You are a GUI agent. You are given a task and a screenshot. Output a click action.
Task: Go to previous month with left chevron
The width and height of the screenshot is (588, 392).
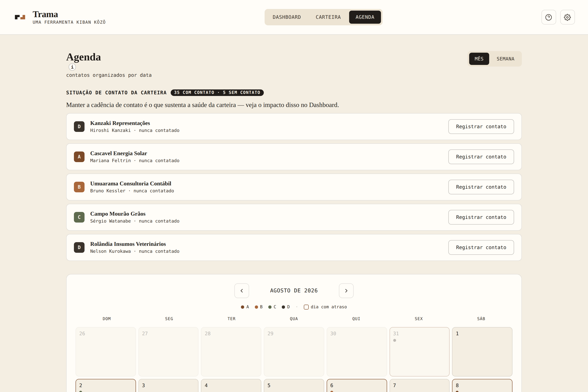(242, 291)
